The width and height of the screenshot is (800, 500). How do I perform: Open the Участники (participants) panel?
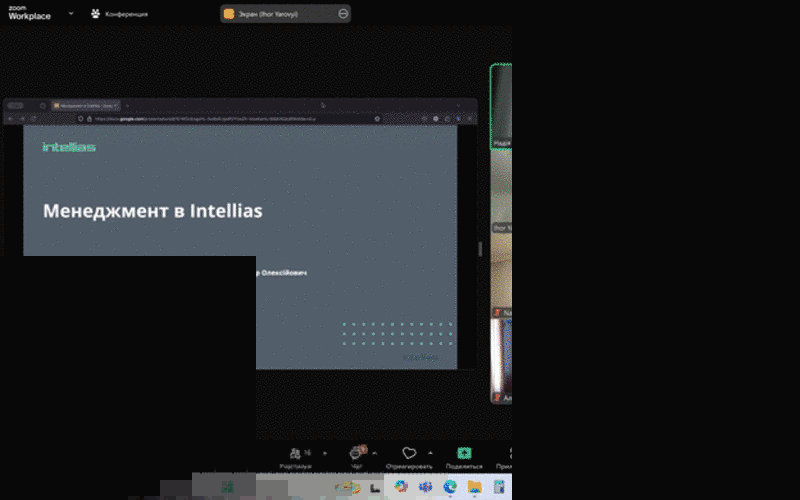pos(294,456)
